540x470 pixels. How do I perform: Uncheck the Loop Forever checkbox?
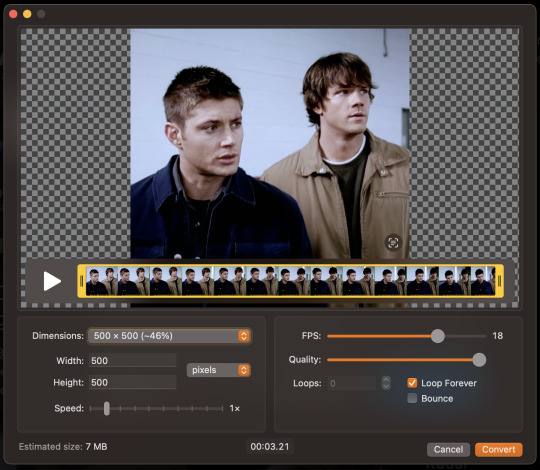[412, 383]
